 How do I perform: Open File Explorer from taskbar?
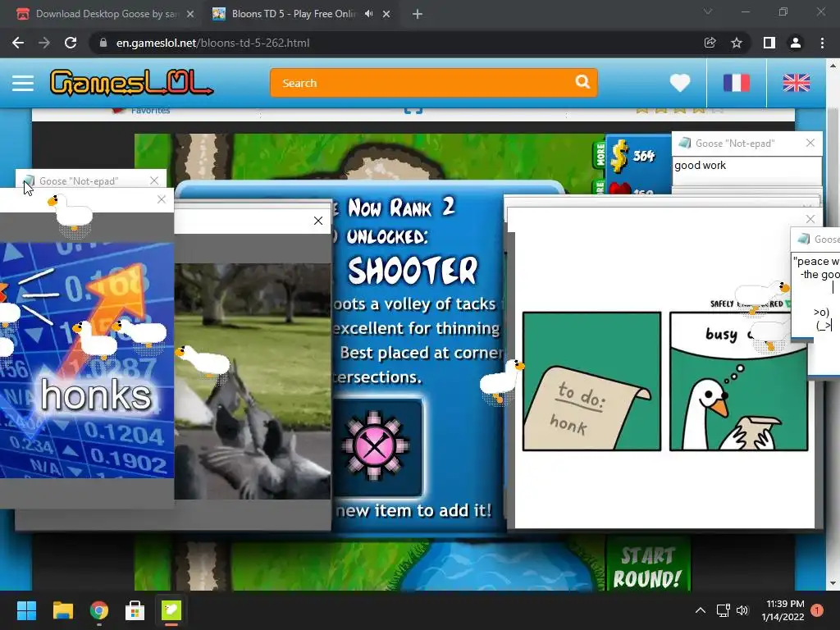[62, 610]
